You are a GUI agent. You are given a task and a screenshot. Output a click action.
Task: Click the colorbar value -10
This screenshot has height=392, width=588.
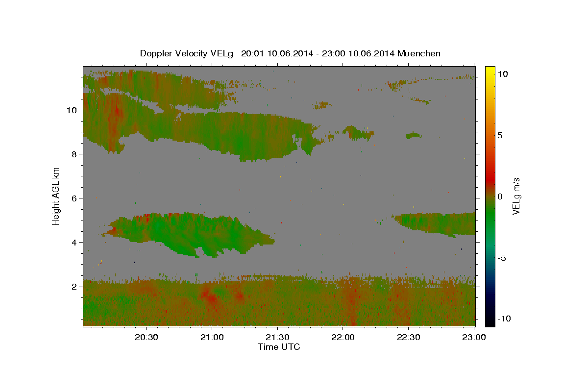click(504, 318)
